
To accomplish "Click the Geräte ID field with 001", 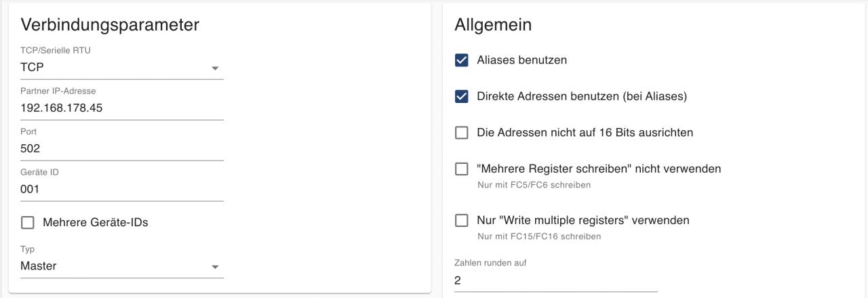I will coord(122,189).
